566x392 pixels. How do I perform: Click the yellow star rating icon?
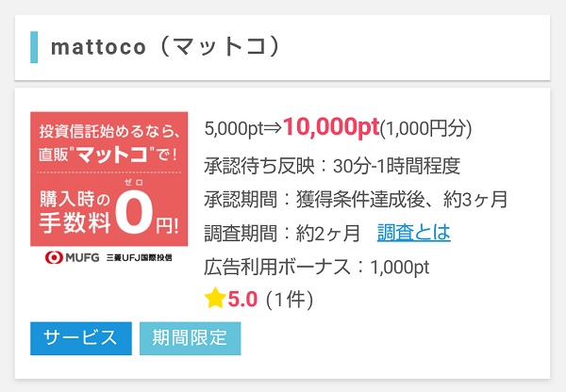[215, 299]
